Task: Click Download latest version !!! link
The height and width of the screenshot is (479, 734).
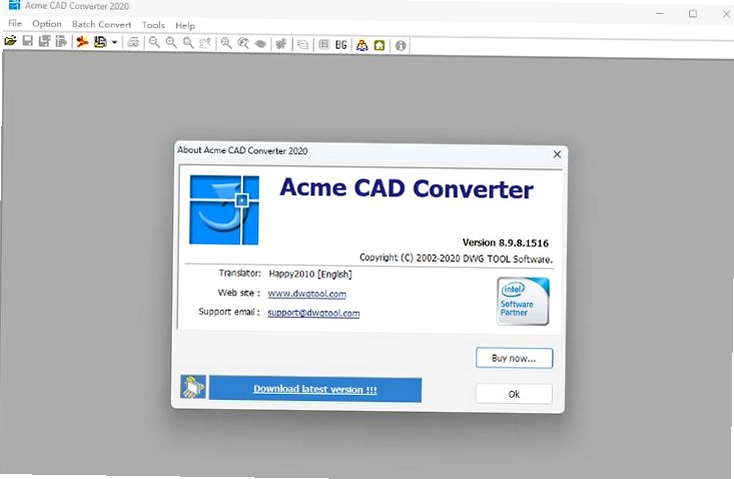Action: tap(315, 389)
